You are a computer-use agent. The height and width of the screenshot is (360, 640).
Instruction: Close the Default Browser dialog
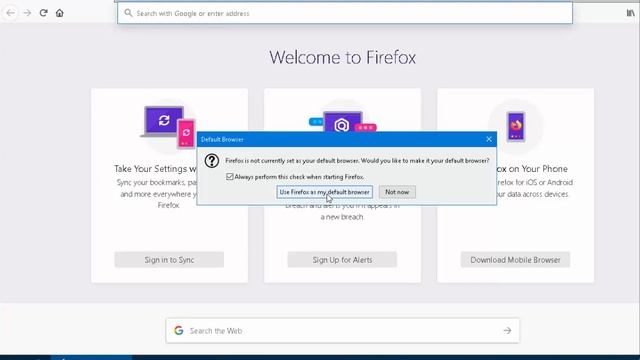[489, 139]
